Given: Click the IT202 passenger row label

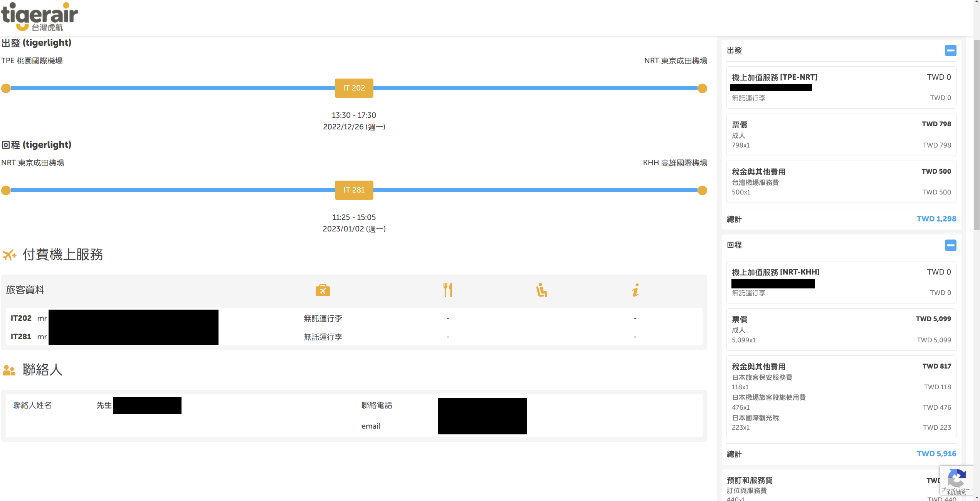Looking at the screenshot, I should (x=21, y=318).
